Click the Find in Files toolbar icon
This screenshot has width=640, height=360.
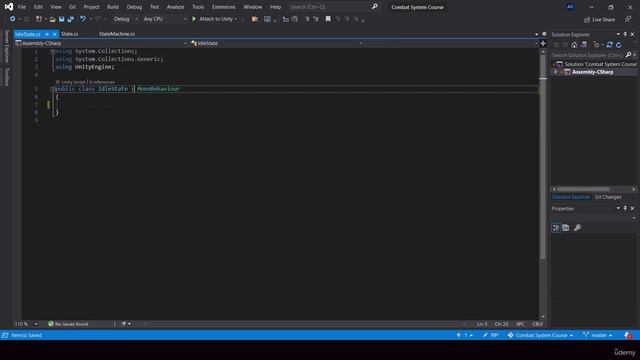click(x=255, y=19)
